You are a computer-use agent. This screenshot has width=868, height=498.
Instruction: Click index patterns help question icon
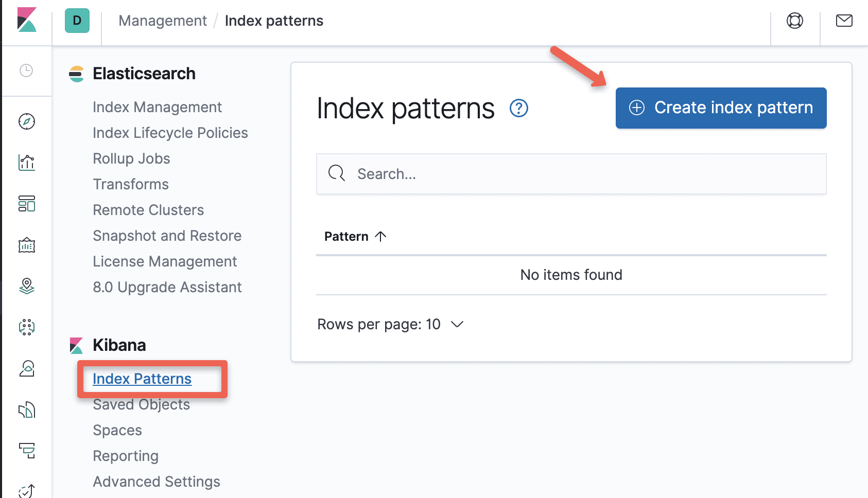(x=518, y=109)
